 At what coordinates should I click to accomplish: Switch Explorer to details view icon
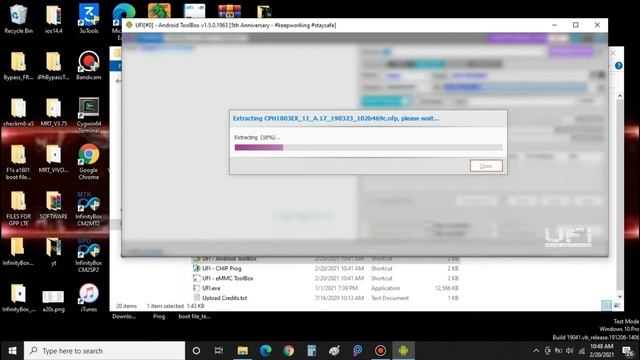point(607,305)
